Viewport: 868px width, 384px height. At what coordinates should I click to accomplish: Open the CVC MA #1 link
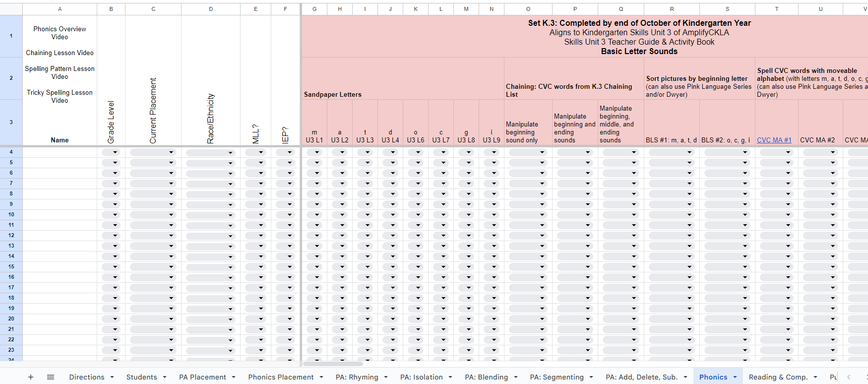pyautogui.click(x=774, y=140)
